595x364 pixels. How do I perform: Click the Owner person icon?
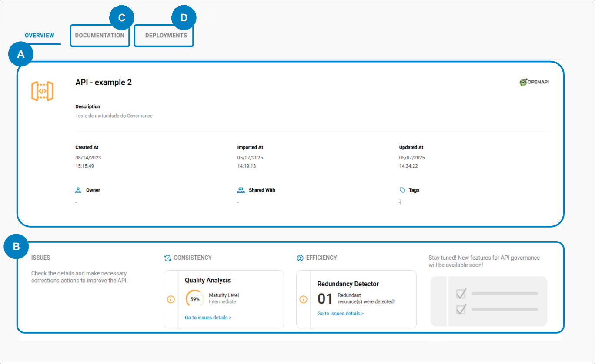pyautogui.click(x=78, y=190)
